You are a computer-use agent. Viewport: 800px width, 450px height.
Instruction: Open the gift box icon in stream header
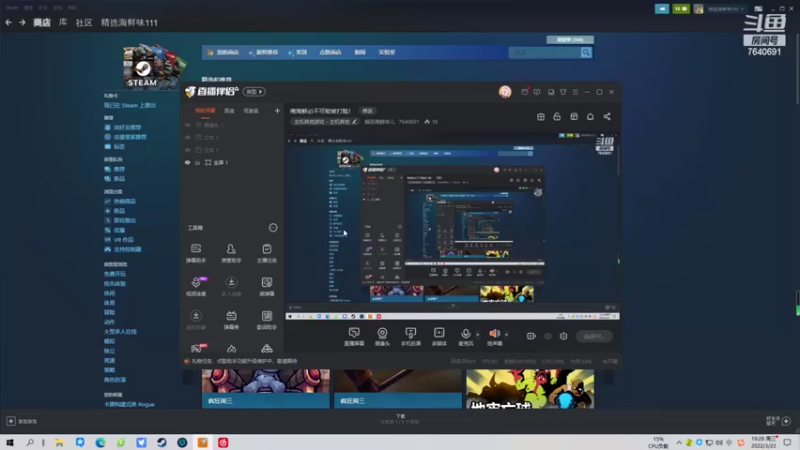click(x=541, y=117)
